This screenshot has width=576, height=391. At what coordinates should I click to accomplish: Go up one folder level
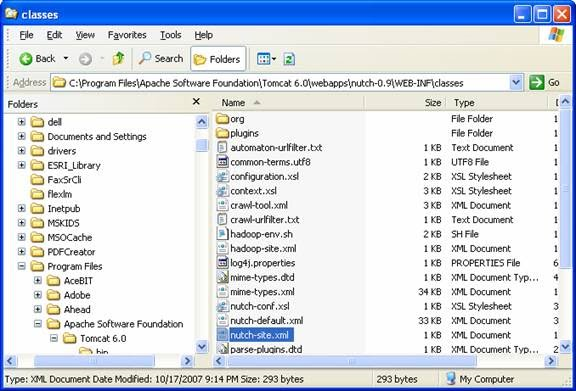coord(118,58)
